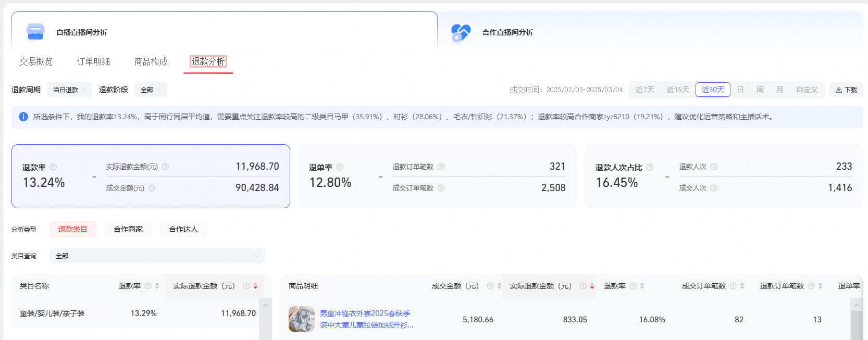This screenshot has width=868, height=340.
Task: Choose the 自定义 time range
Action: 807,90
